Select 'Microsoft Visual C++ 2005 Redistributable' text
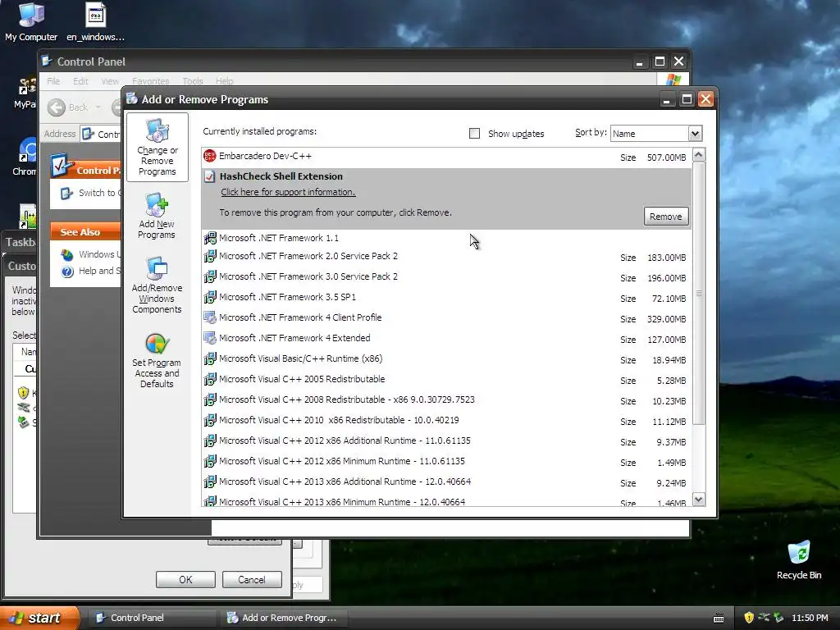 click(x=302, y=379)
